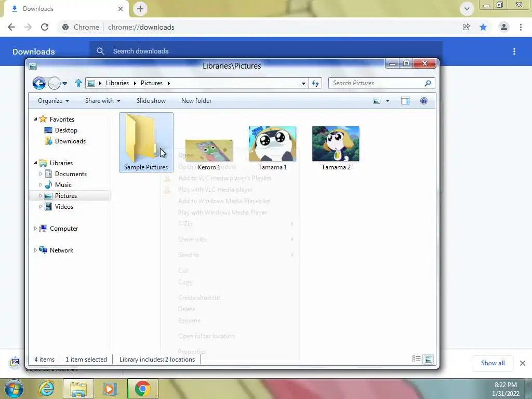Dismiss the Chrome download shelf
The image size is (532, 399).
523,363
